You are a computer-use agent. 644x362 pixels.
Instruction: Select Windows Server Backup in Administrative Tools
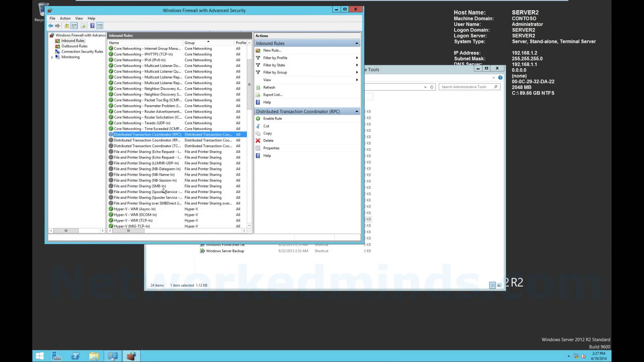[x=225, y=251]
